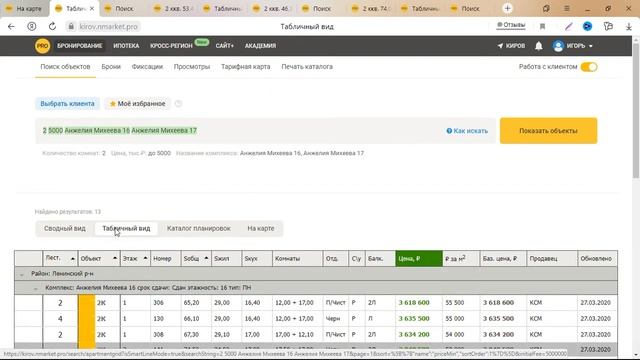The height and width of the screenshot is (360, 640).
Task: Click the purple pen icon in browser toolbar
Action: tap(568, 27)
